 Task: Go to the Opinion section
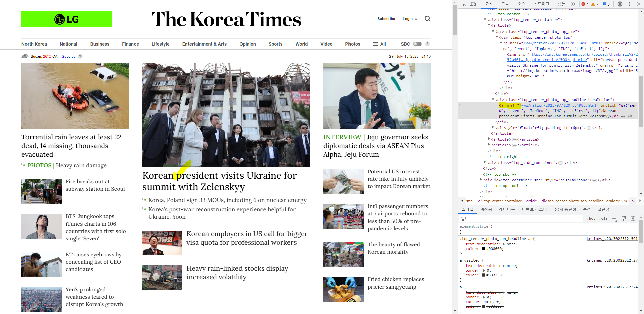click(x=248, y=44)
